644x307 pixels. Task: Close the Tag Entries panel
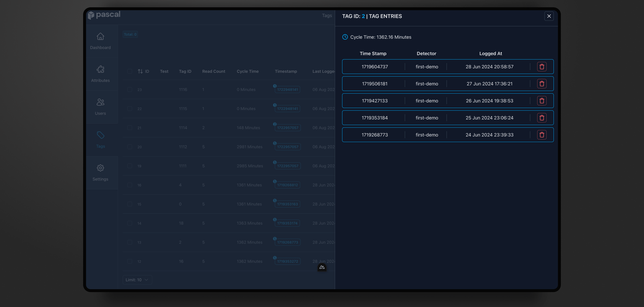(549, 16)
